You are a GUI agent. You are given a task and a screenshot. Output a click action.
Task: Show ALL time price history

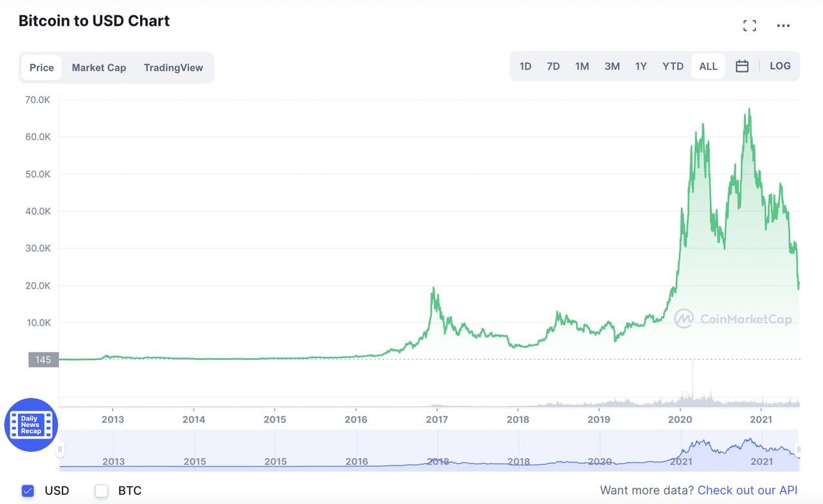(708, 66)
